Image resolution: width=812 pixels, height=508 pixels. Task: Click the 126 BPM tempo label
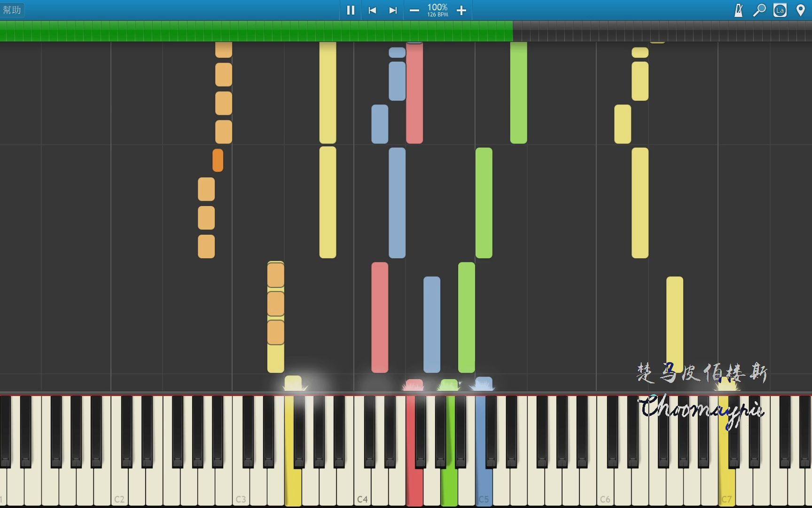[437, 15]
